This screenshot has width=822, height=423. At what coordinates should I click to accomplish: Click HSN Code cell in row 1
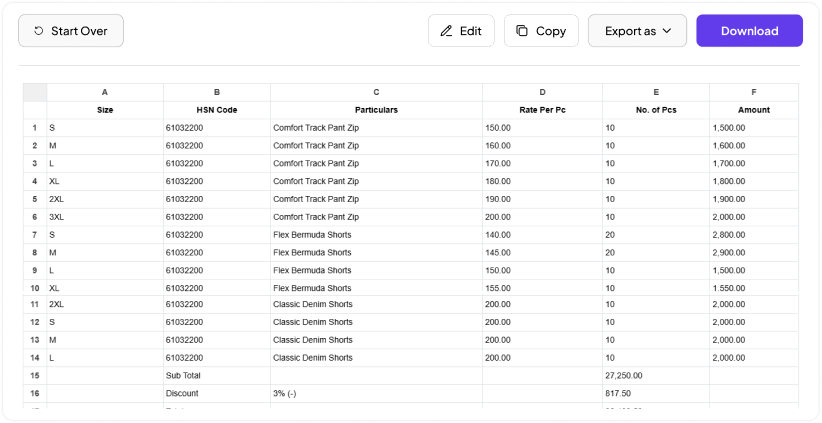[217, 128]
